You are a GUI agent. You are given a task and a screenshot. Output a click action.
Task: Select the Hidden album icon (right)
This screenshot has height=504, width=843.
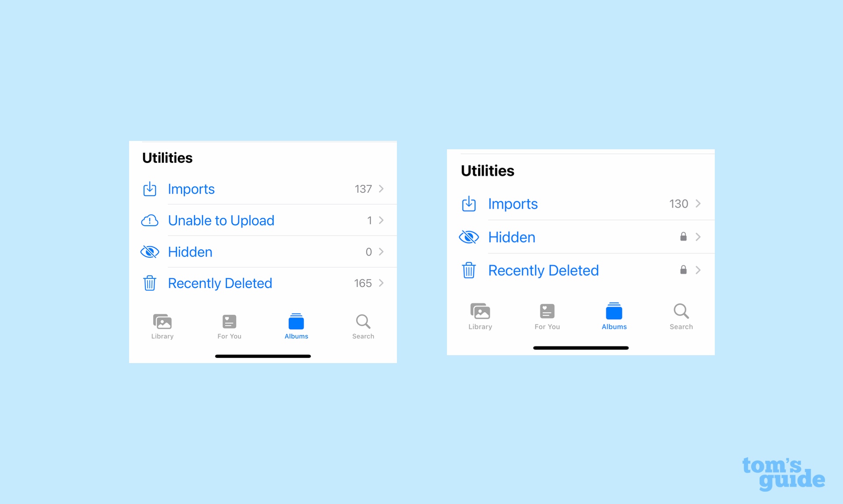469,236
